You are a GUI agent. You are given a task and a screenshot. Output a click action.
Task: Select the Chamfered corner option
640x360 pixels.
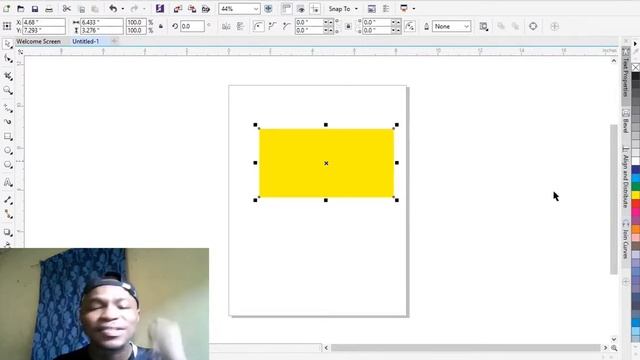pos(287,27)
